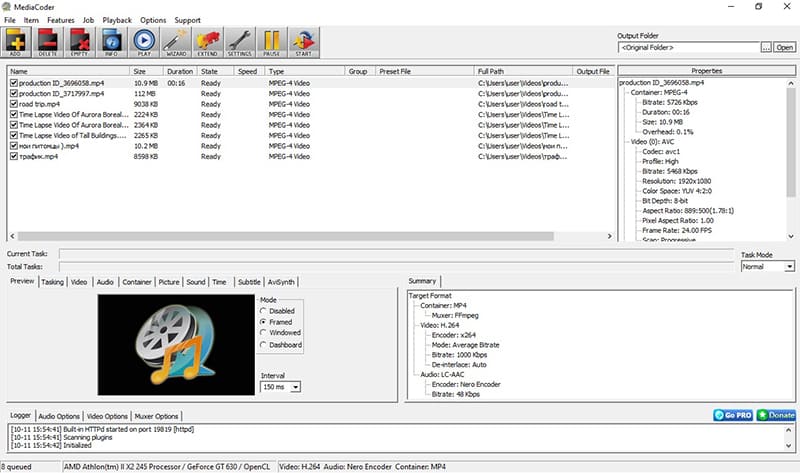This screenshot has height=473, width=800.
Task: Open the INFO toolbar icon
Action: tap(112, 42)
